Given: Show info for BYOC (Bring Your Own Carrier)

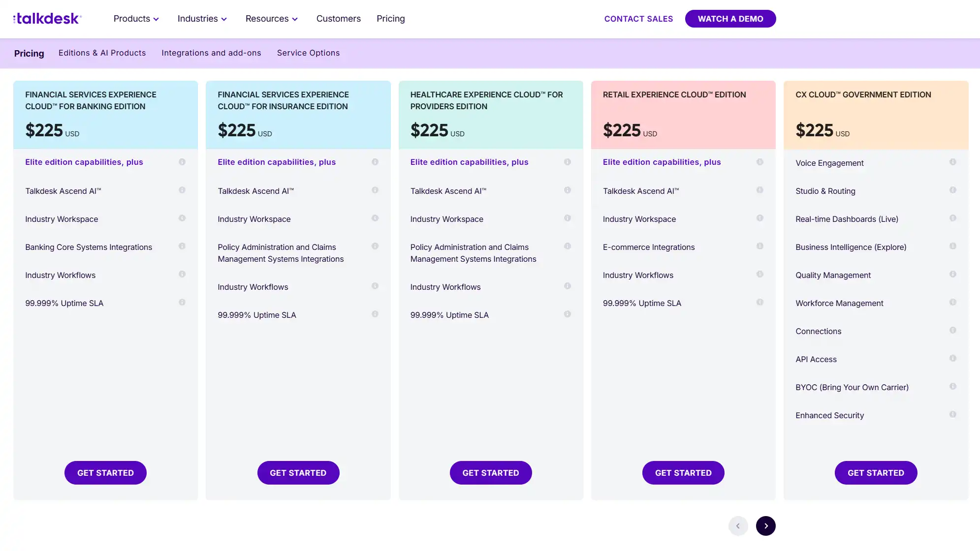Looking at the screenshot, I should point(953,386).
